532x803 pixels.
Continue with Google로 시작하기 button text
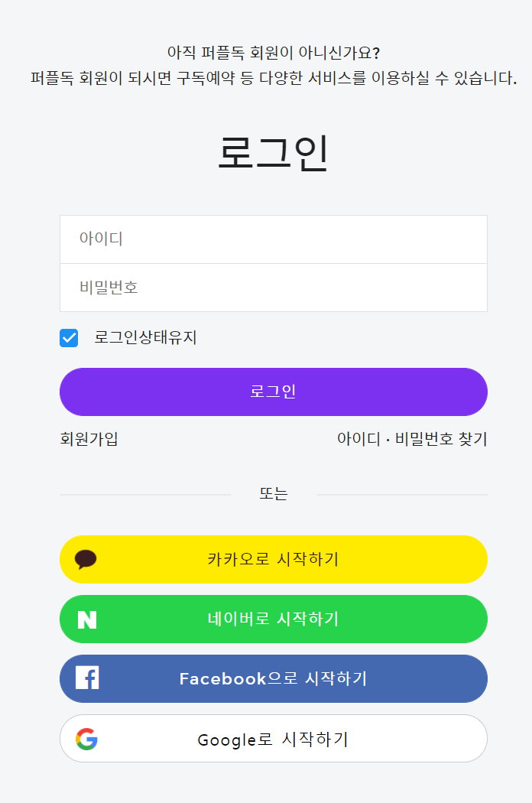(273, 740)
